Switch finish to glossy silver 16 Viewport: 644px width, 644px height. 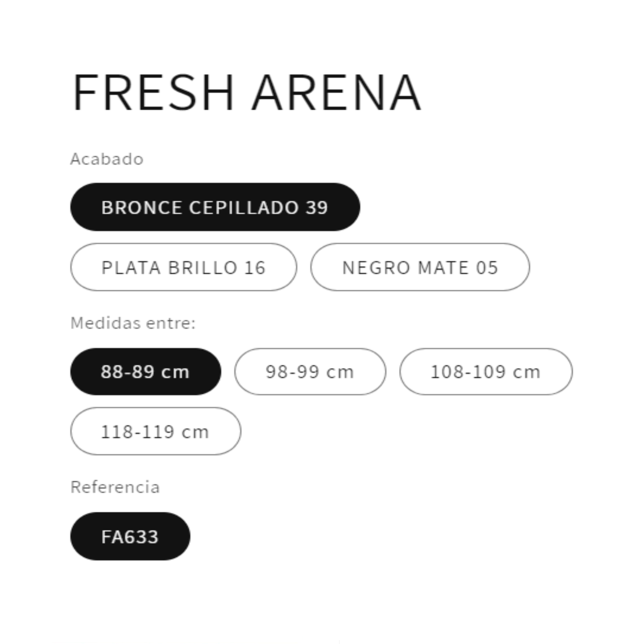coord(184,267)
